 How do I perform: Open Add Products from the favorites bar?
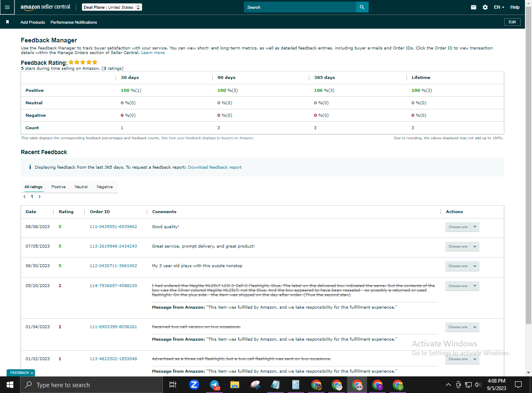(33, 22)
